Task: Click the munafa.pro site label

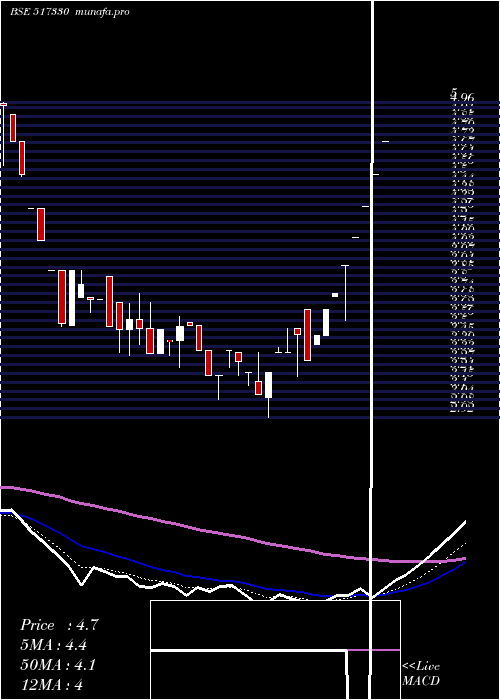Action: (103, 12)
